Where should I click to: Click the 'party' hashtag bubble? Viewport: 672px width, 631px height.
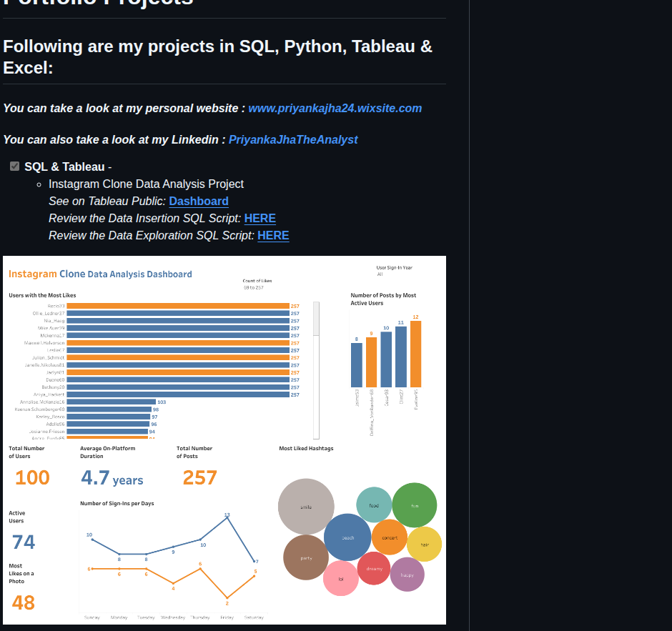tap(306, 557)
